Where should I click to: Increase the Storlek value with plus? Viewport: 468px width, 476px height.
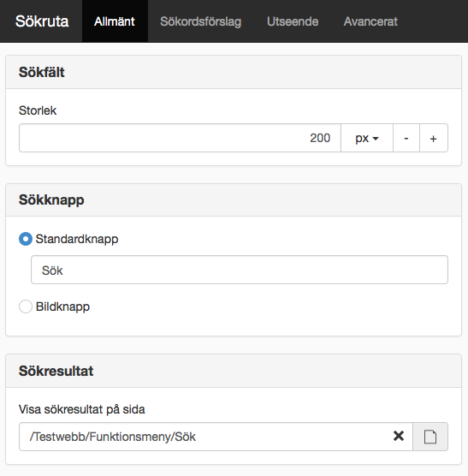[x=434, y=138]
